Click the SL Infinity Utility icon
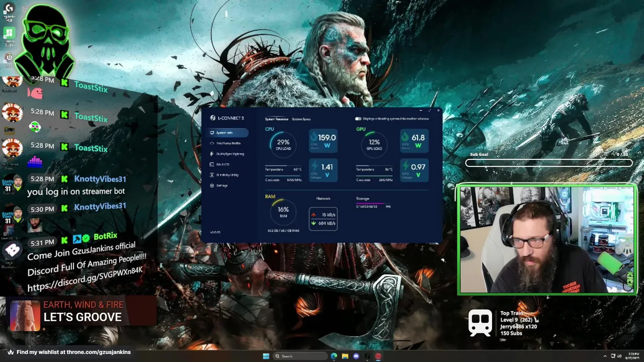 212,175
